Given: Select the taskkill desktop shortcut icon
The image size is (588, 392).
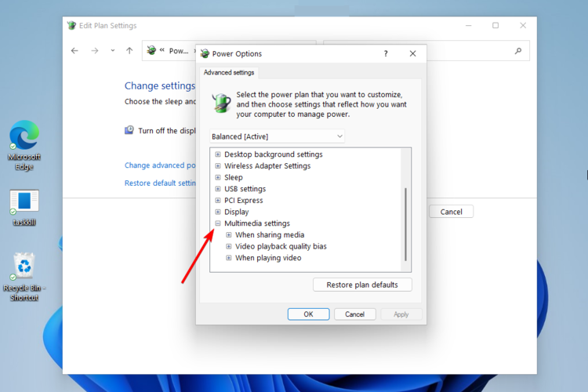Looking at the screenshot, I should pyautogui.click(x=24, y=208).
